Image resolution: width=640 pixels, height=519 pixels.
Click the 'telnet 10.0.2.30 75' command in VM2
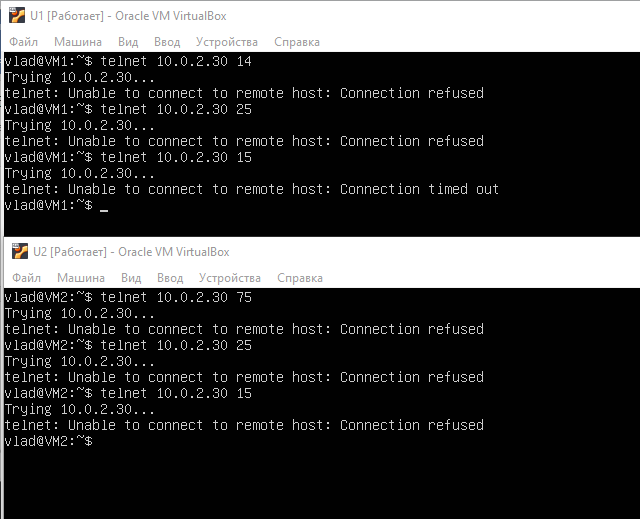[176, 297]
